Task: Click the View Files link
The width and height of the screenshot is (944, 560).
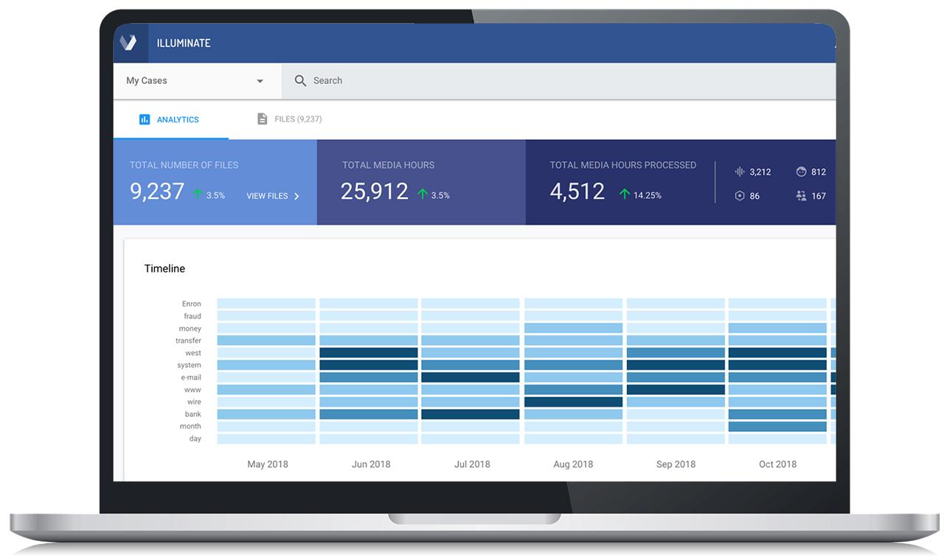Action: [x=267, y=196]
